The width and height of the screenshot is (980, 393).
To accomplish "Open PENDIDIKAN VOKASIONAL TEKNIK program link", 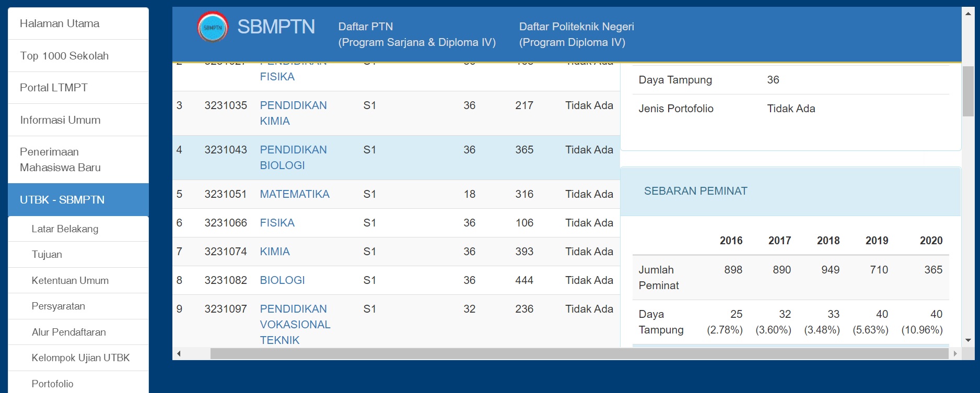I will point(295,325).
